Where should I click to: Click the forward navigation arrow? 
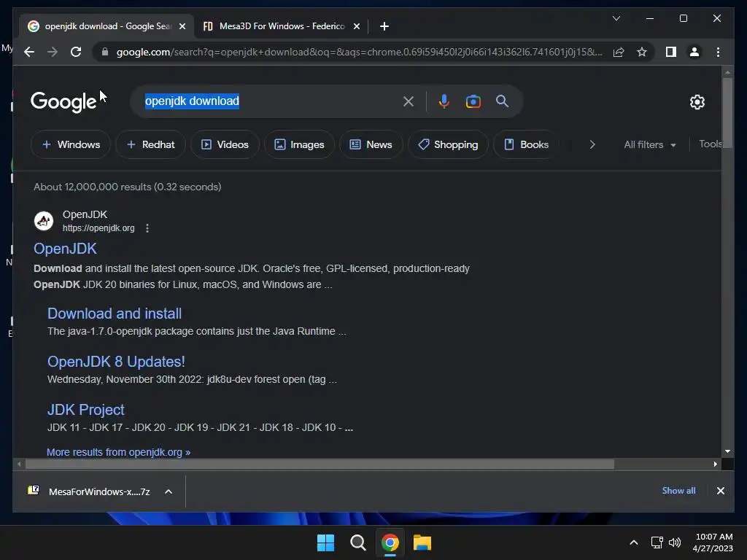coord(53,52)
